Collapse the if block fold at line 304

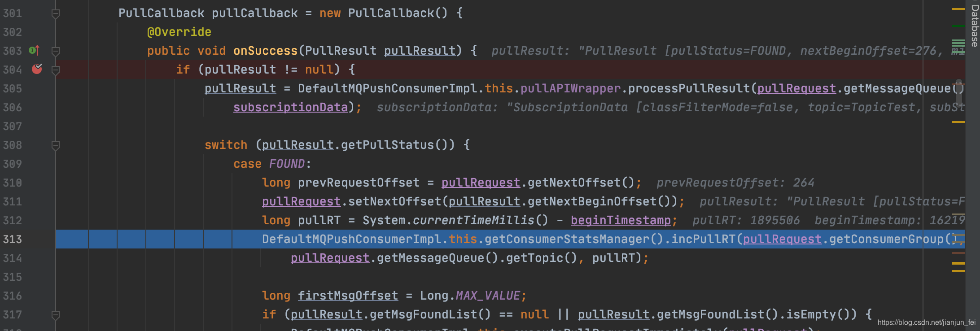pyautogui.click(x=56, y=70)
